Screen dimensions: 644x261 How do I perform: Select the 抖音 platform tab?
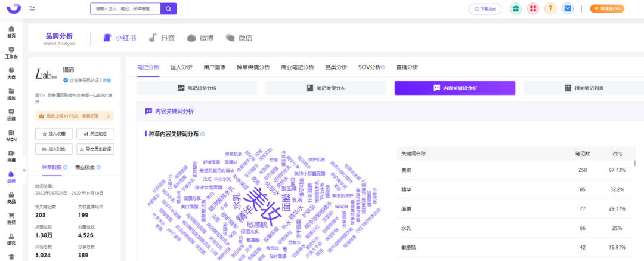[x=162, y=38]
